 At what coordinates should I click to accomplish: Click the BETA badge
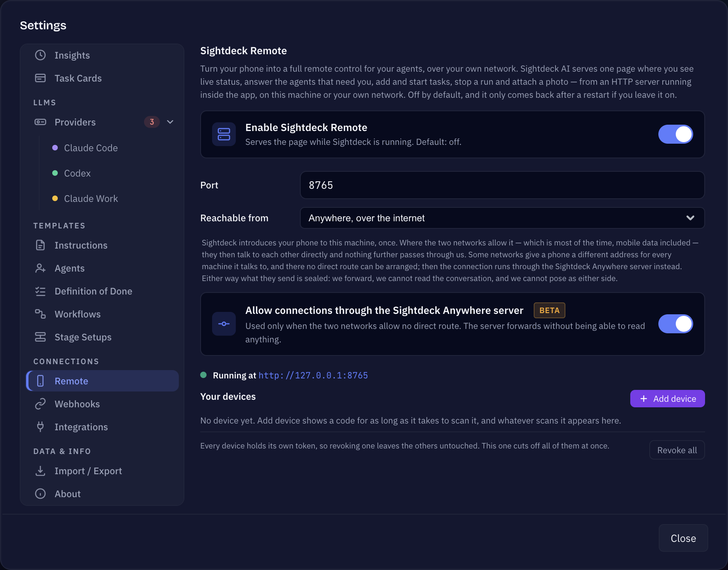(550, 310)
